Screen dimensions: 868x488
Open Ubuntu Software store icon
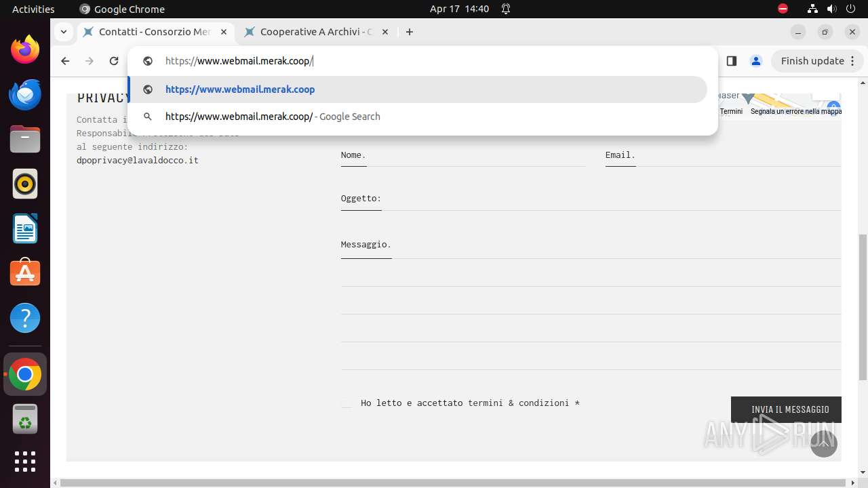(25, 273)
